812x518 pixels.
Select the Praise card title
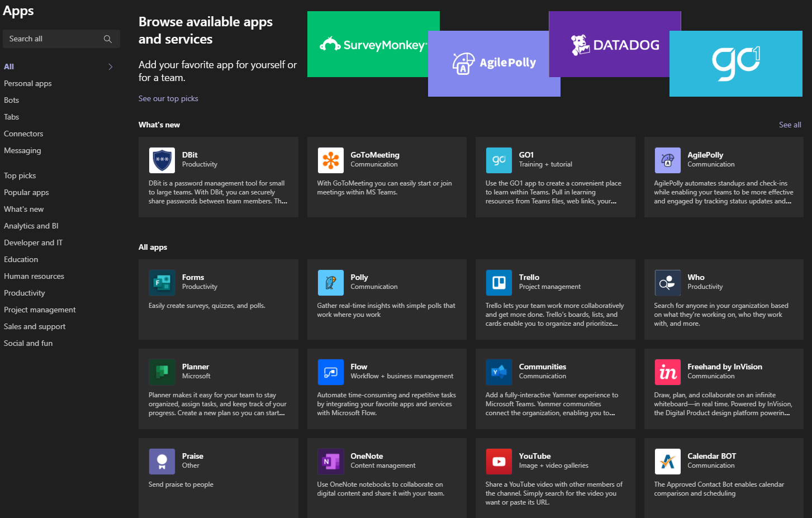pyautogui.click(x=193, y=456)
